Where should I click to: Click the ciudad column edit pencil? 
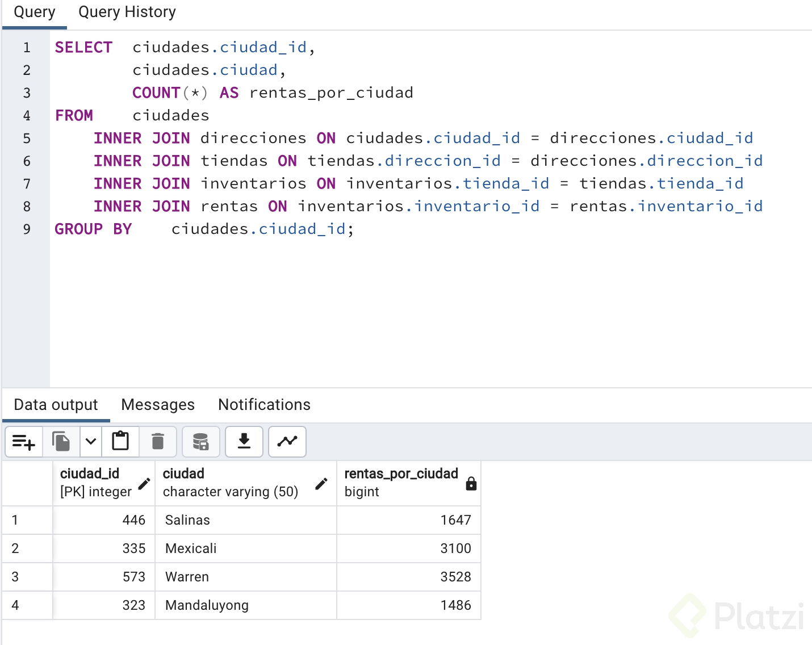(x=321, y=484)
